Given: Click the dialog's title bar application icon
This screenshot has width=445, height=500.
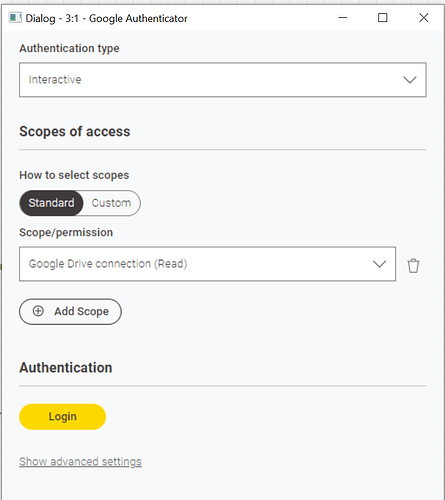Looking at the screenshot, I should coord(15,18).
